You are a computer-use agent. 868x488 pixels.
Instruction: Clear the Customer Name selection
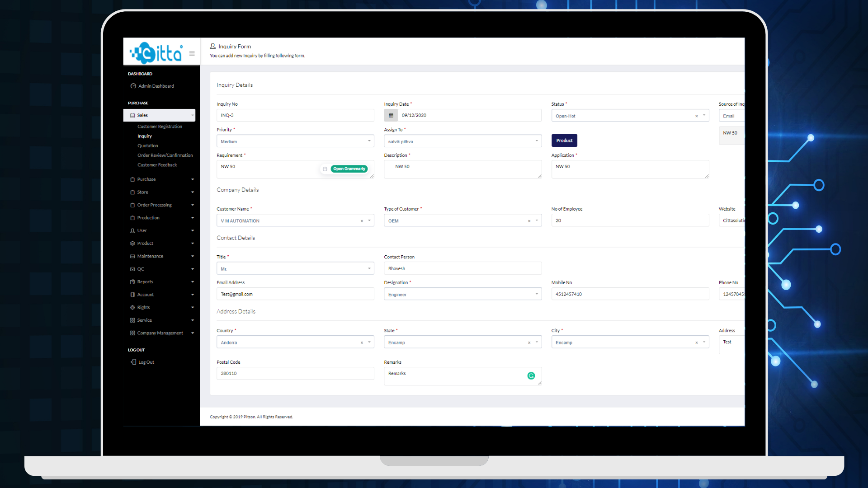(x=362, y=221)
